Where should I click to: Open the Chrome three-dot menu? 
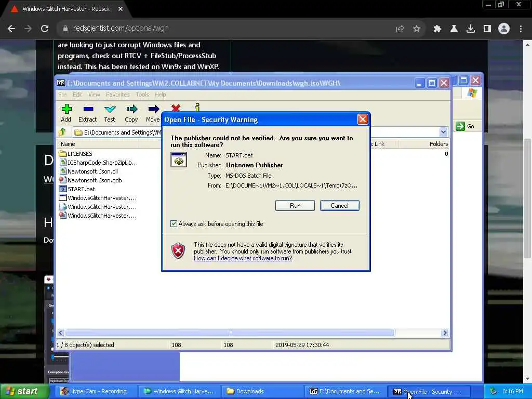[521, 29]
